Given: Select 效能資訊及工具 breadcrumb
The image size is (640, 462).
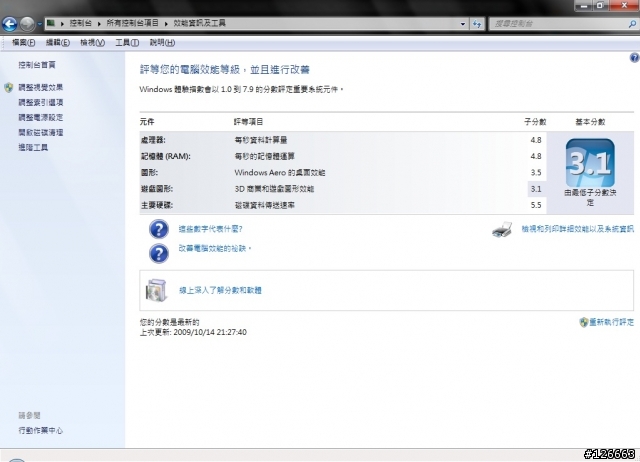Looking at the screenshot, I should pyautogui.click(x=199, y=23).
